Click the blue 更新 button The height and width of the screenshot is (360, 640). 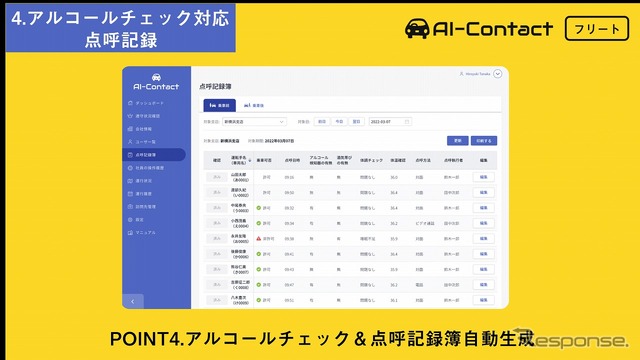tap(458, 141)
